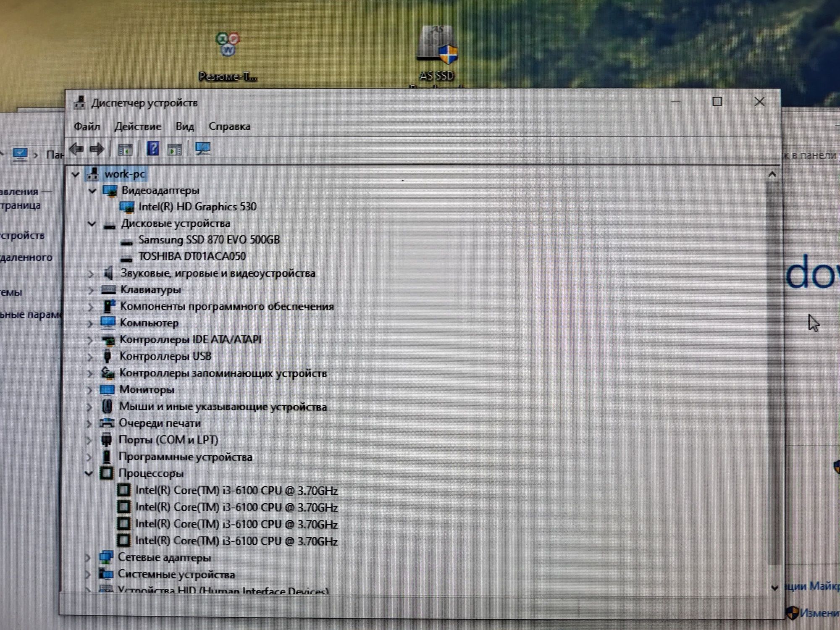Expand the Программные устройства node
Image resolution: width=840 pixels, height=630 pixels.
89,457
